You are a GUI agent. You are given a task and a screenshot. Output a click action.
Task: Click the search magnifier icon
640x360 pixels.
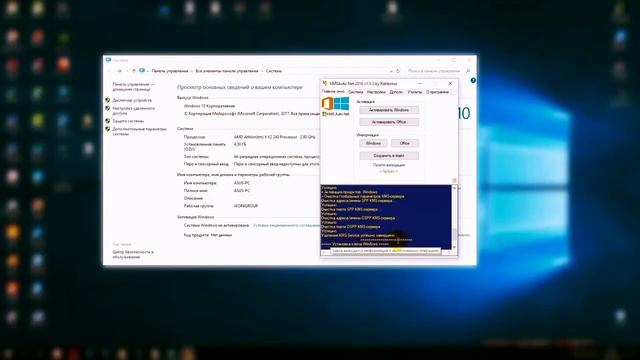pyautogui.click(x=468, y=71)
